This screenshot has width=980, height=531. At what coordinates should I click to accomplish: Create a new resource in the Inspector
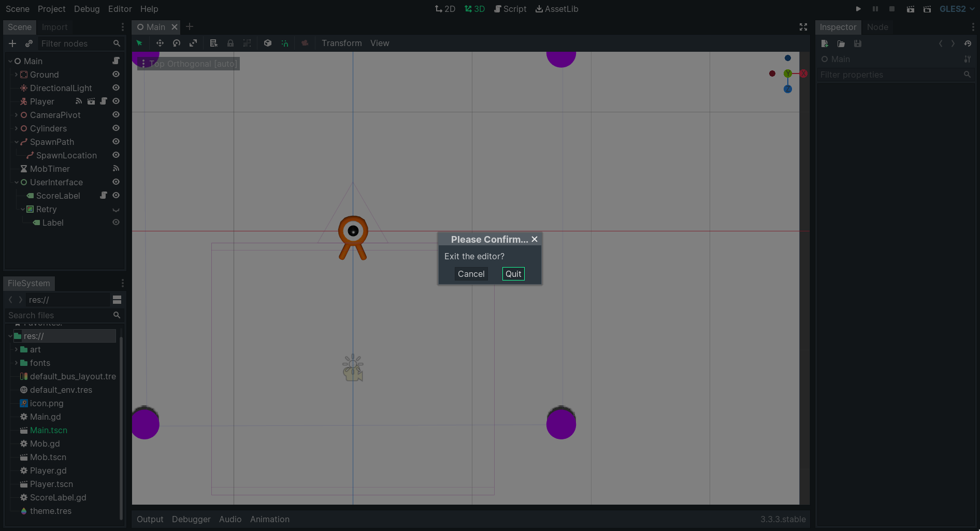[x=824, y=43]
